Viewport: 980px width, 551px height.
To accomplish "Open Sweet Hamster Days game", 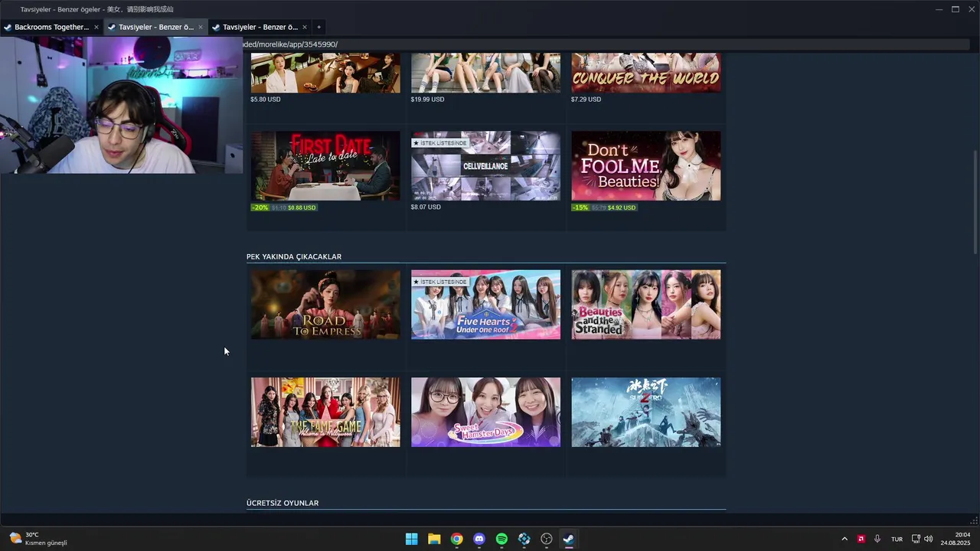I will 485,412.
